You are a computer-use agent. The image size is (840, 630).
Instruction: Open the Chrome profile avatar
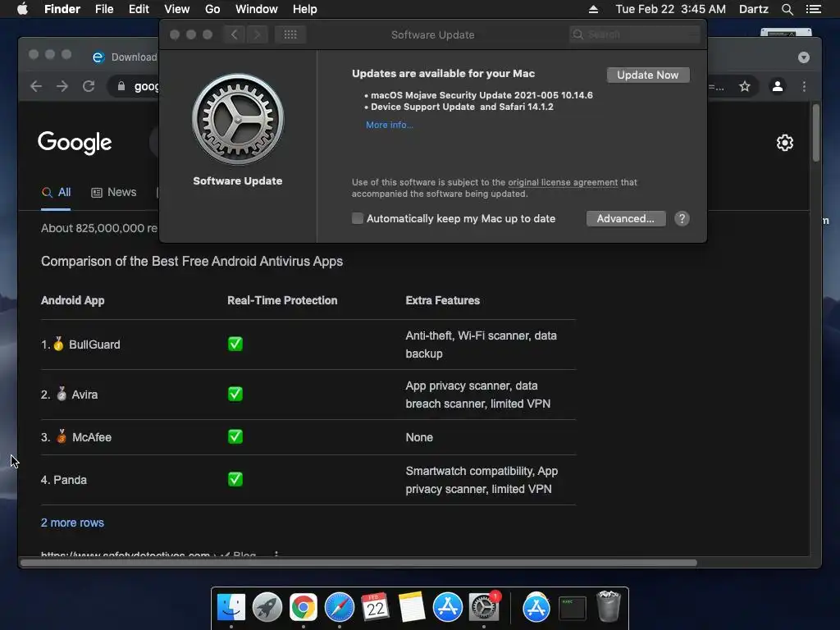click(778, 86)
